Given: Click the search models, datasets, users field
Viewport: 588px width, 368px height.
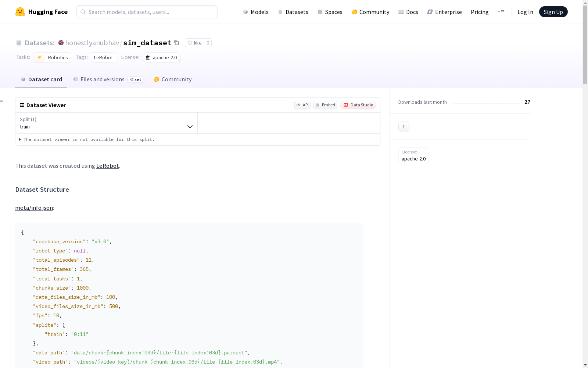Looking at the screenshot, I should pos(147,12).
